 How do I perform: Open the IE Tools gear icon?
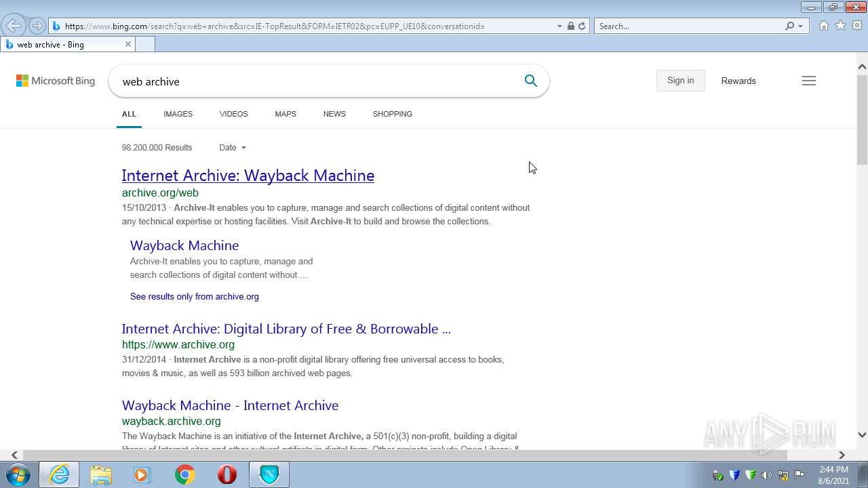point(857,26)
